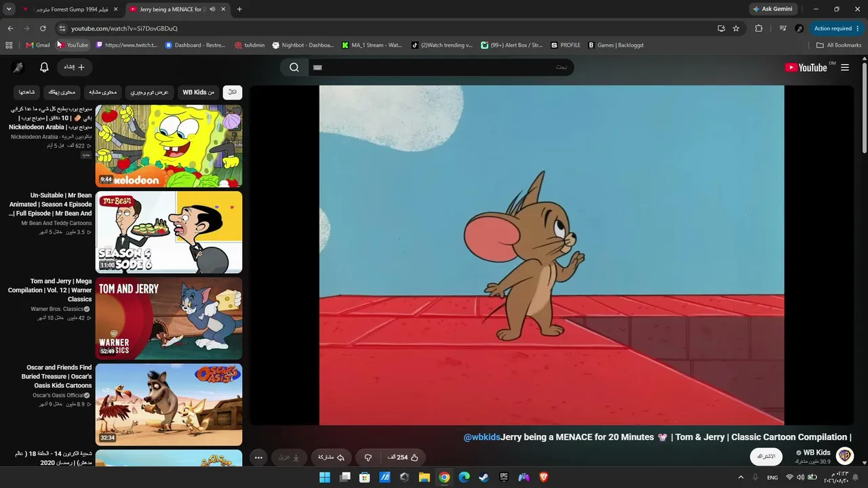The width and height of the screenshot is (868, 488).
Task: Click the YouTube logo to go home
Action: [x=806, y=67]
